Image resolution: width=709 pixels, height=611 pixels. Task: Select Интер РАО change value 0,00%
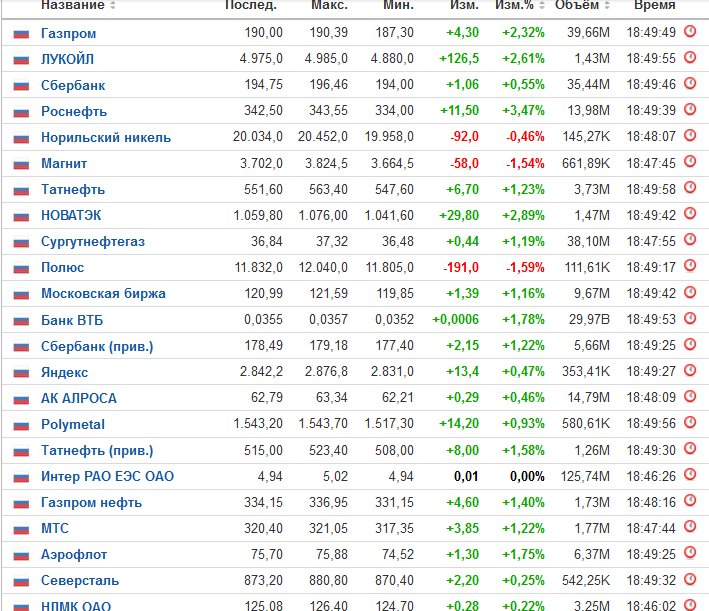tap(527, 476)
